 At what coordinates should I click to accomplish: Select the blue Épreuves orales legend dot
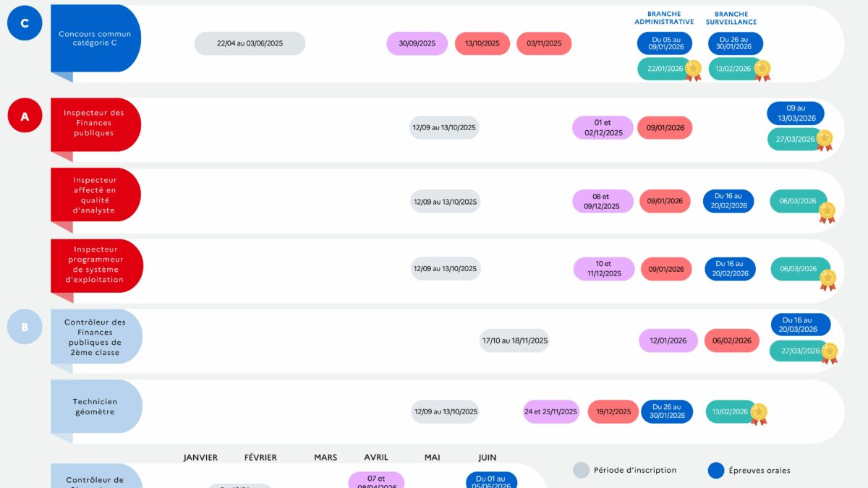(715, 471)
